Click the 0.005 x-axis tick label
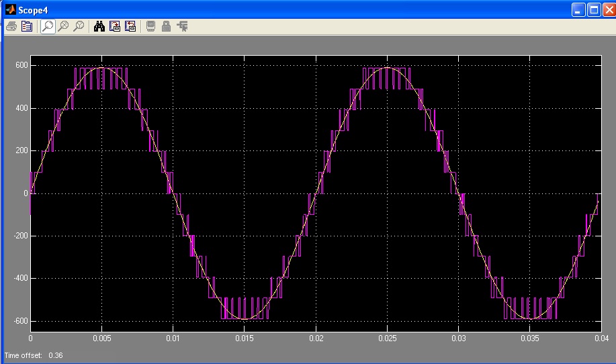The height and width of the screenshot is (364, 616). (101, 338)
